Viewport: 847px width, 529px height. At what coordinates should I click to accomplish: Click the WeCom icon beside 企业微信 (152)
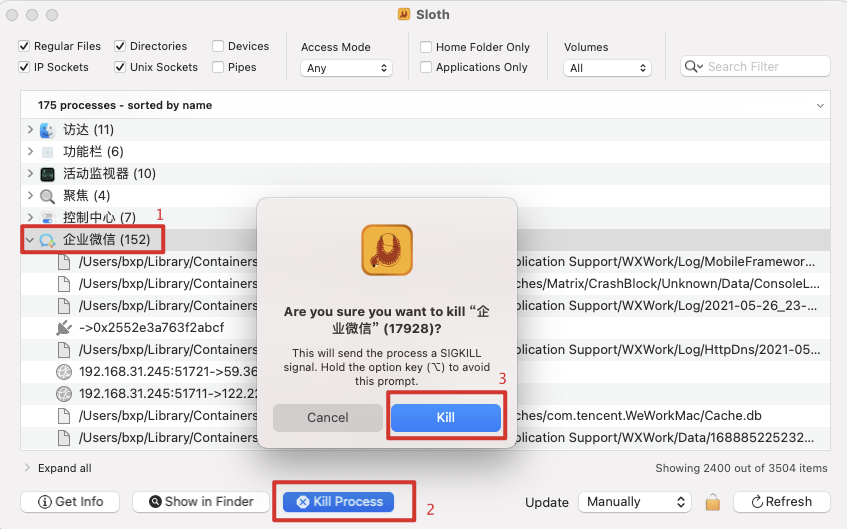[x=48, y=240]
